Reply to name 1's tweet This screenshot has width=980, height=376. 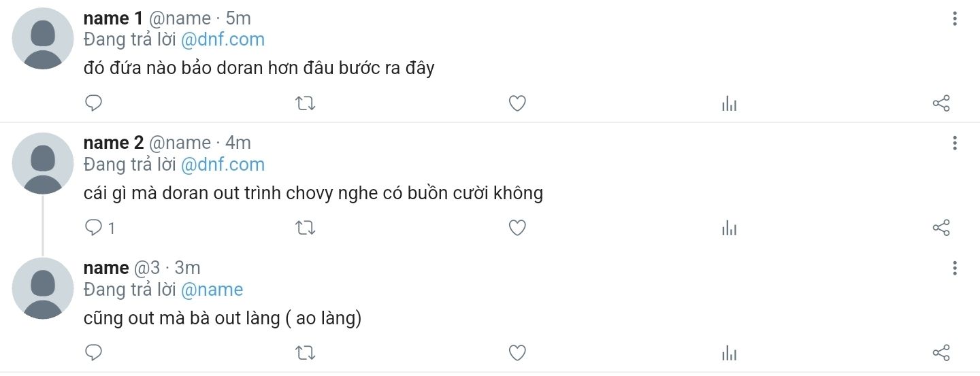(93, 103)
